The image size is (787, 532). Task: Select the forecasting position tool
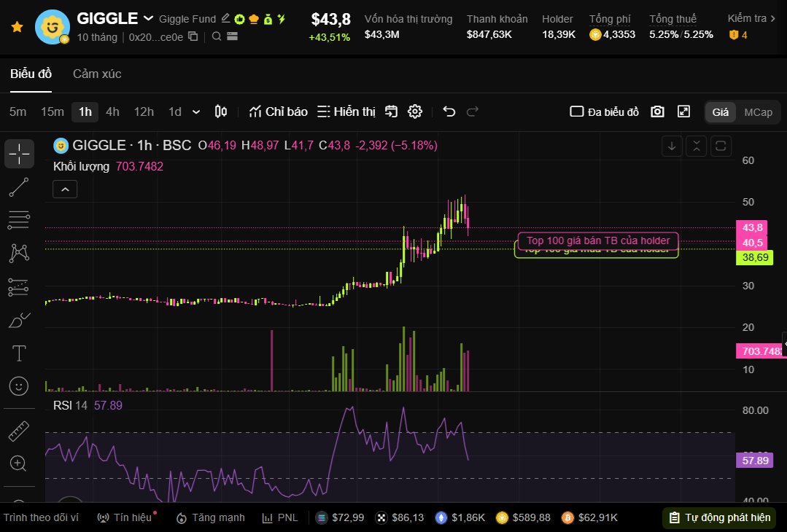[x=19, y=287]
